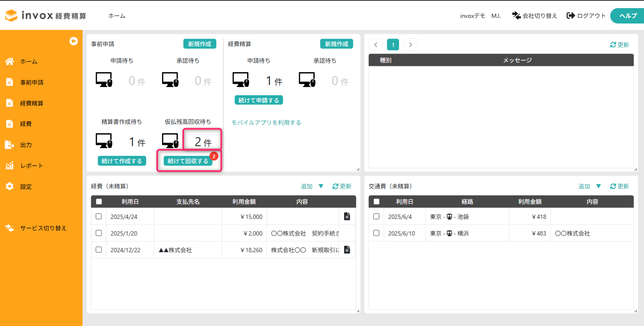The image size is (644, 326).
Task: Expand the 追加 dropdown arrow in 交通費(未精算)
Action: (599, 186)
